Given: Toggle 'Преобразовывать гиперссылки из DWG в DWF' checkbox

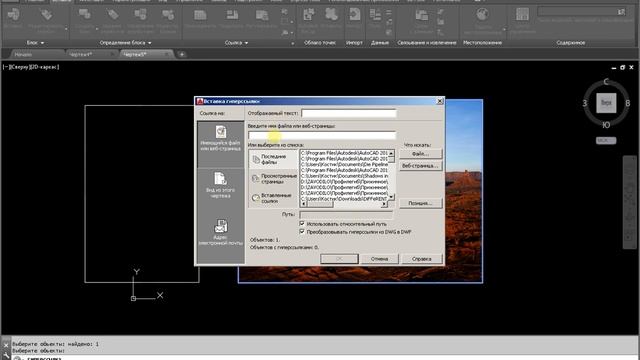Looking at the screenshot, I should pyautogui.click(x=302, y=231).
